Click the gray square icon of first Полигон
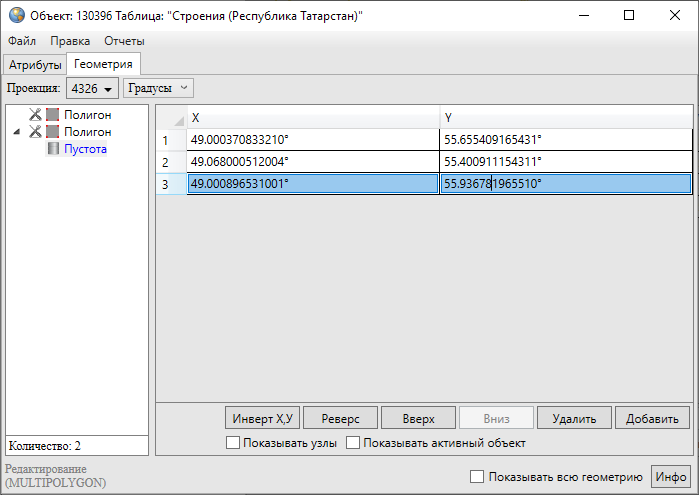This screenshot has height=495, width=699. tap(53, 115)
